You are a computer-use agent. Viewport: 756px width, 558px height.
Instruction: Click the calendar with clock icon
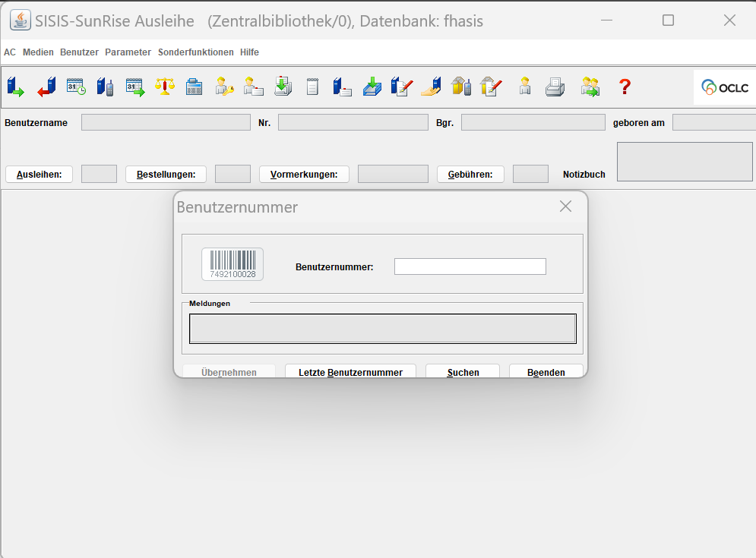(x=75, y=87)
